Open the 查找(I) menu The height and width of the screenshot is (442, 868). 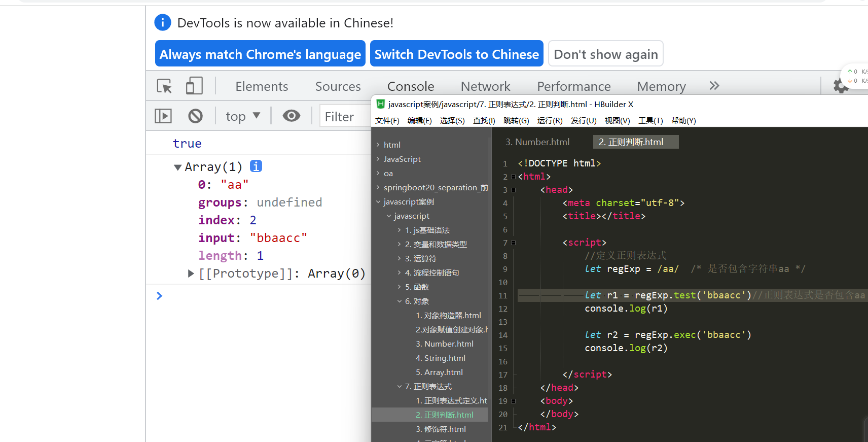[x=484, y=120]
